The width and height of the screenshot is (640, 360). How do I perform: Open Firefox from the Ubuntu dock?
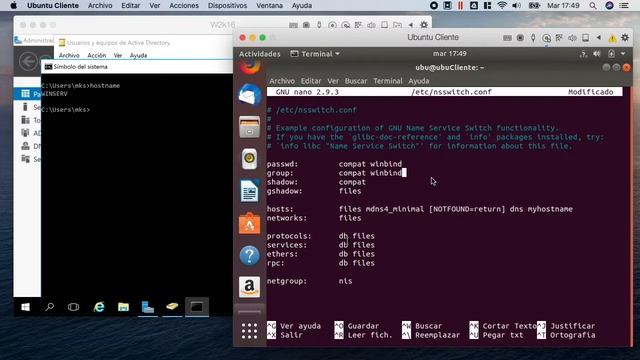pyautogui.click(x=249, y=67)
